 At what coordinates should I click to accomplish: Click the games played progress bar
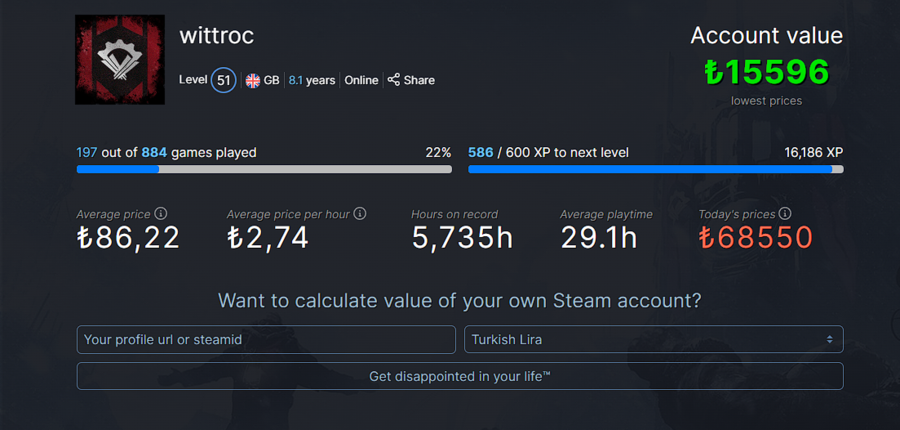click(264, 169)
